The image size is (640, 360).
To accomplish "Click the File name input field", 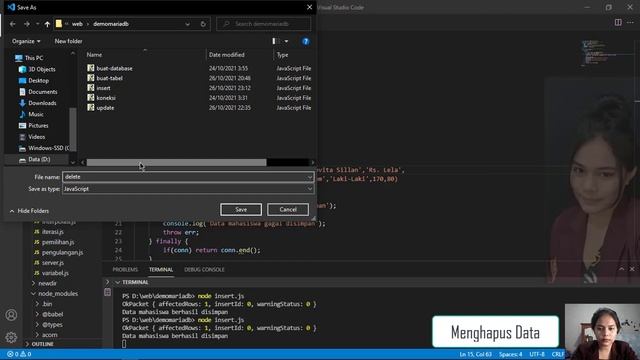I will [x=184, y=177].
